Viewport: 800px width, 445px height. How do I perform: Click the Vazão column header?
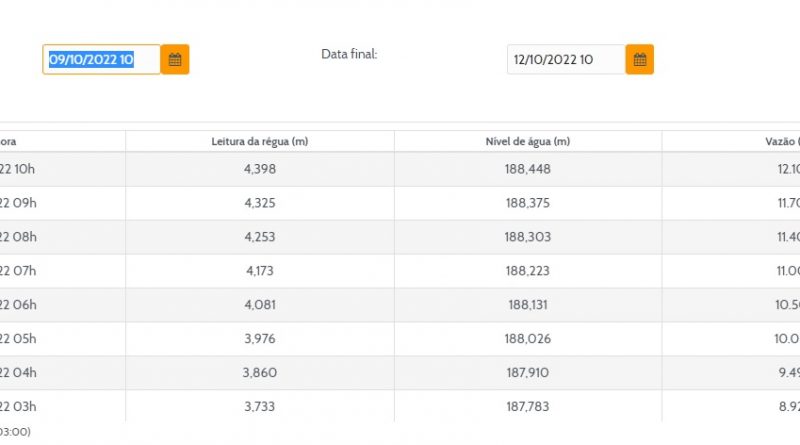click(x=780, y=141)
